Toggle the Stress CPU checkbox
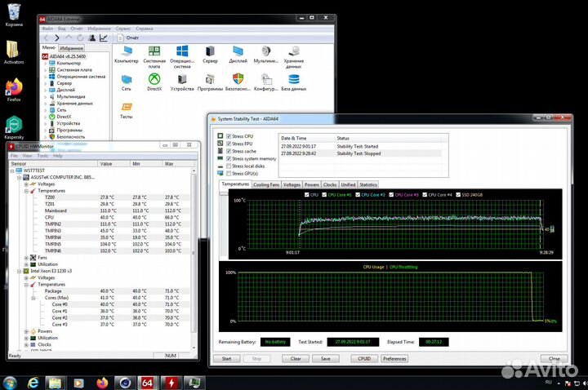The width and height of the screenshot is (588, 390). [229, 136]
